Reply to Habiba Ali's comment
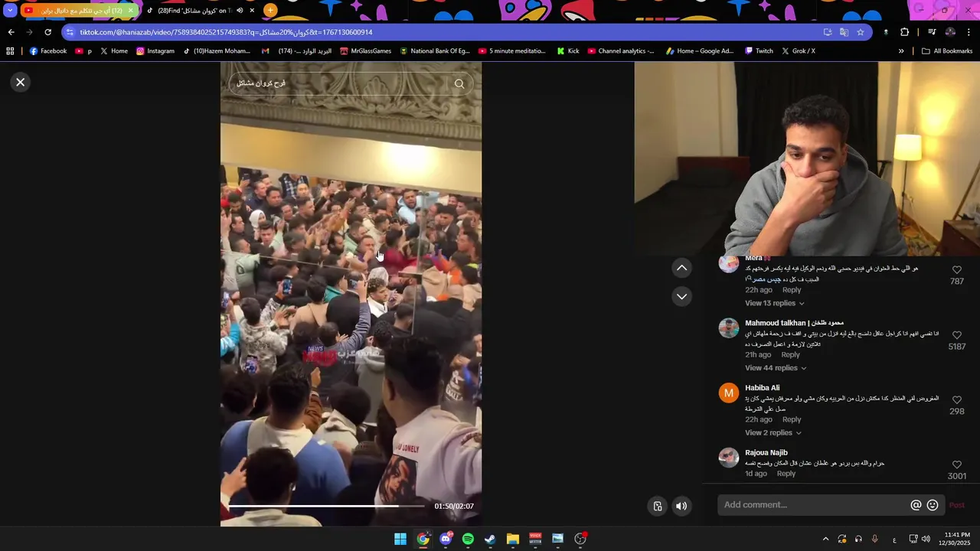 (792, 419)
